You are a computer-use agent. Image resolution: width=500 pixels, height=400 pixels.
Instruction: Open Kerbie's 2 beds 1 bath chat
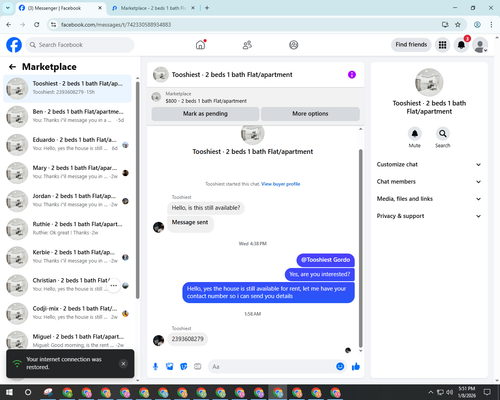tap(68, 257)
